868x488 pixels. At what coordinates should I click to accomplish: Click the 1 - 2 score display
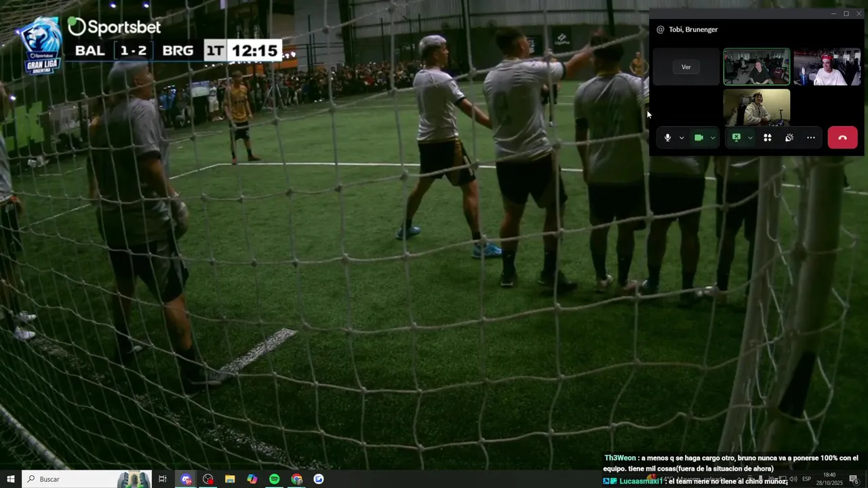(134, 51)
